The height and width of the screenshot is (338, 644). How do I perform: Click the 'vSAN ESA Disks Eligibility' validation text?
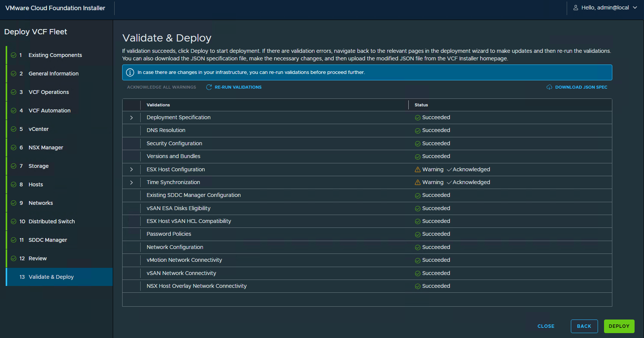click(178, 208)
